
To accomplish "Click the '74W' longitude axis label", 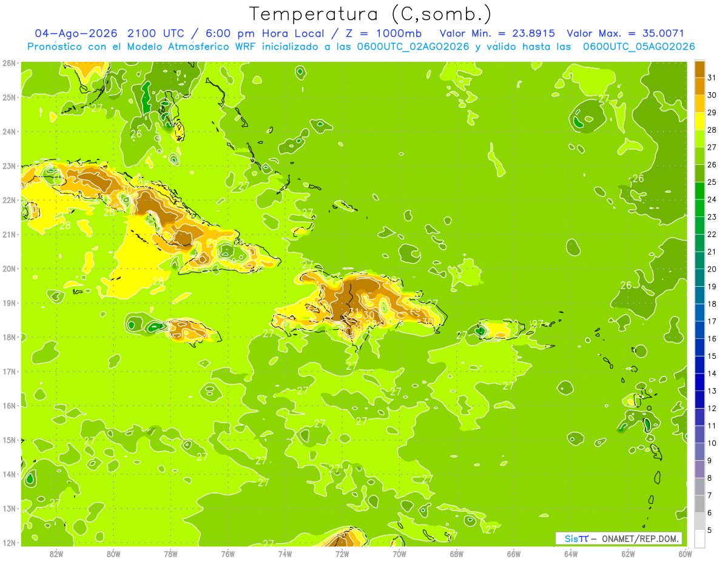I will tap(285, 554).
